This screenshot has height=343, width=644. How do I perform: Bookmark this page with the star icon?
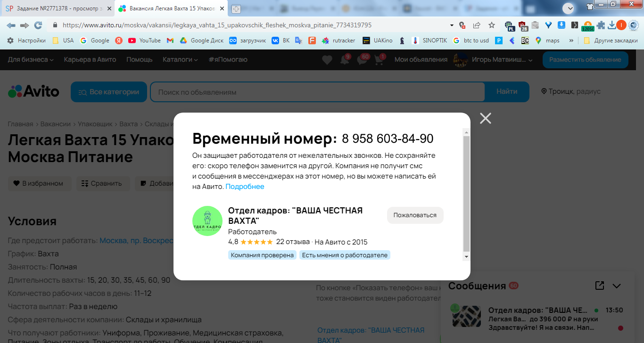492,25
